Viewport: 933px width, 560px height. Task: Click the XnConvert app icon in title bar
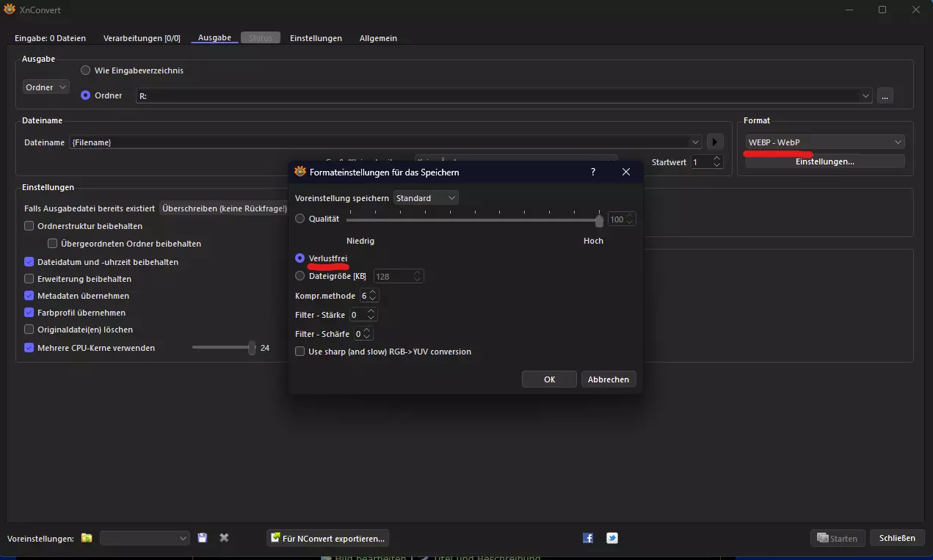[x=10, y=10]
